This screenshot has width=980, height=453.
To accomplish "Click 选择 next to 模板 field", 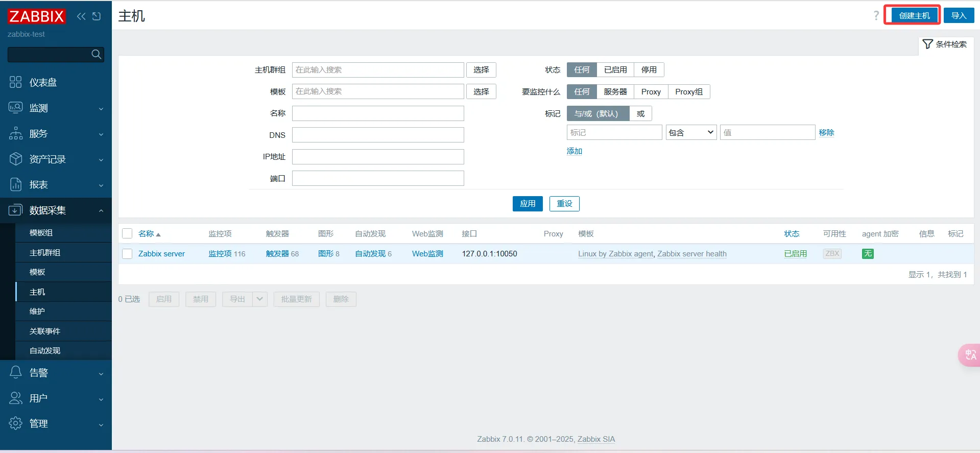I will (x=481, y=91).
